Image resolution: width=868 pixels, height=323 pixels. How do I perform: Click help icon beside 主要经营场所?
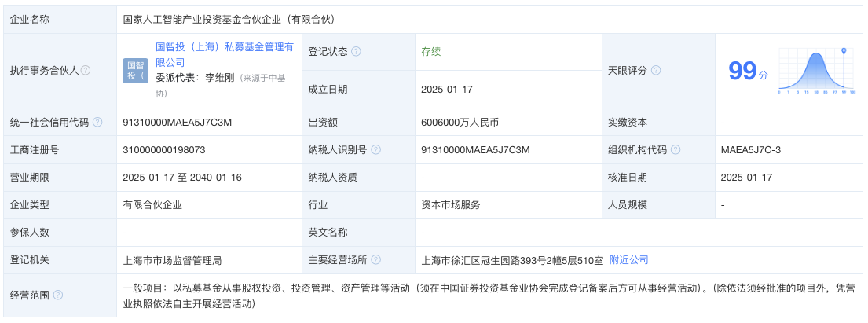(376, 260)
